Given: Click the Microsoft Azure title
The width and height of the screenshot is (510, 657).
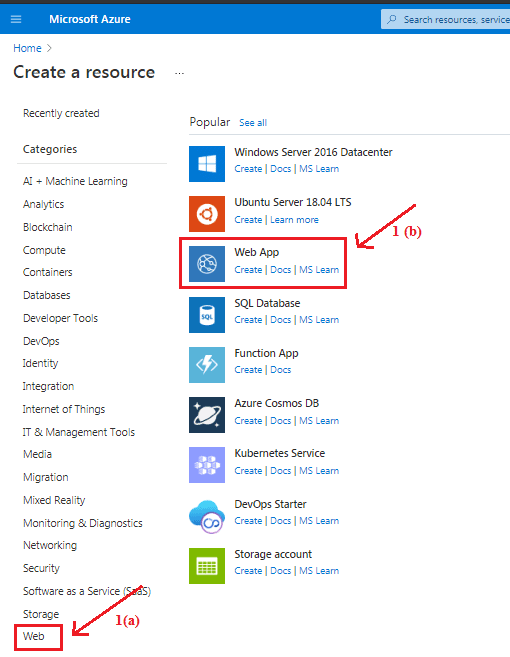Looking at the screenshot, I should (90, 19).
